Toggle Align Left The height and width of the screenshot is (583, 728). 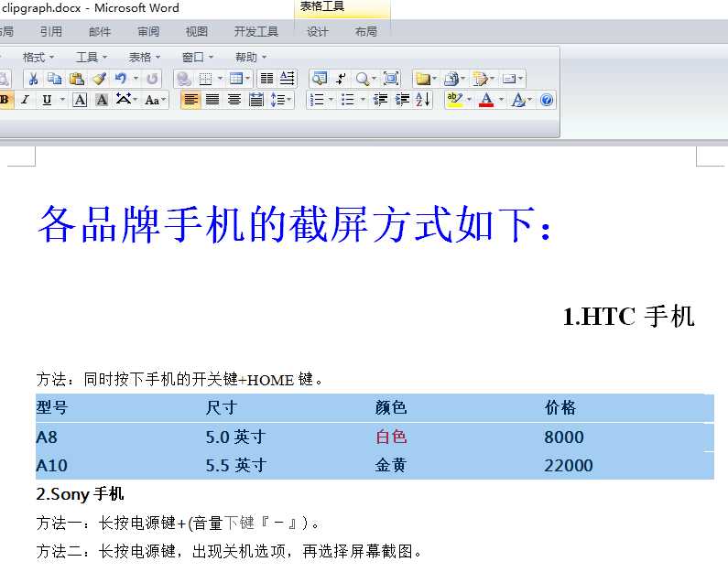(190, 100)
